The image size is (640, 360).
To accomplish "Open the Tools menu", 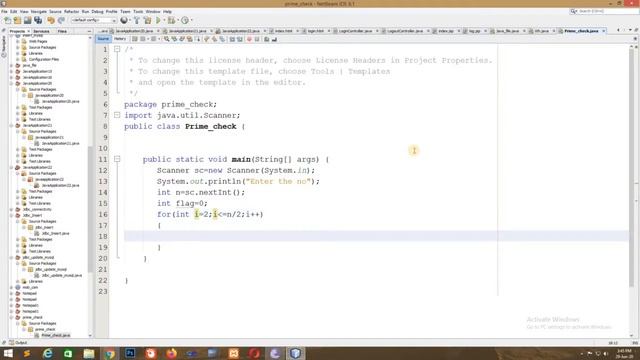I will point(138,11).
